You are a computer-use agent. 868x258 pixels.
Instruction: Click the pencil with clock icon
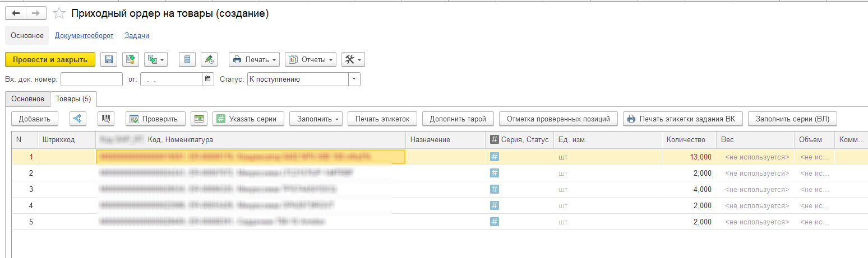tap(209, 59)
